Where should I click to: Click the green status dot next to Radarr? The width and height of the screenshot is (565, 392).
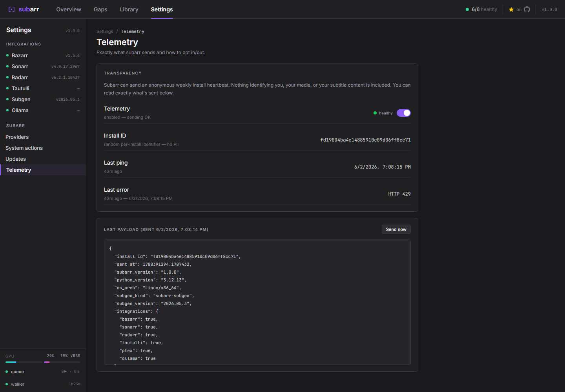pos(7,77)
